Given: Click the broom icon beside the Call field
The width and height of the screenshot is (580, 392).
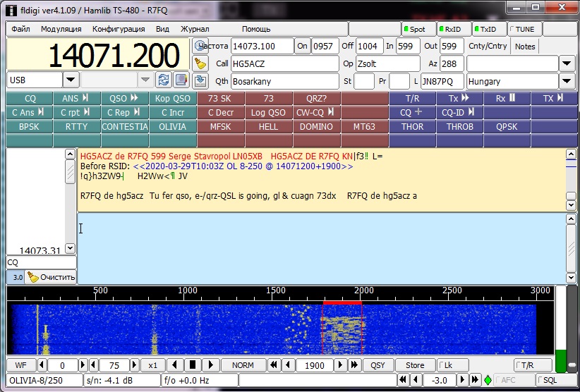Looking at the screenshot, I should tap(200, 63).
